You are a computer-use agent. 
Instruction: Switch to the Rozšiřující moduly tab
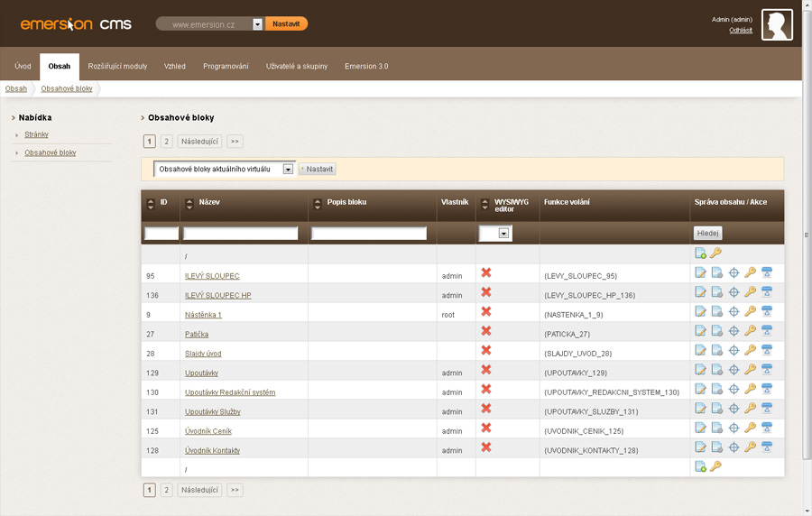(x=117, y=67)
